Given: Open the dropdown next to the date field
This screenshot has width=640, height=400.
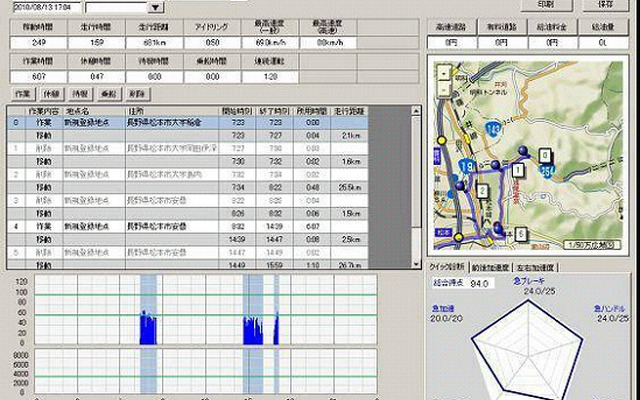Looking at the screenshot, I should [x=155, y=7].
